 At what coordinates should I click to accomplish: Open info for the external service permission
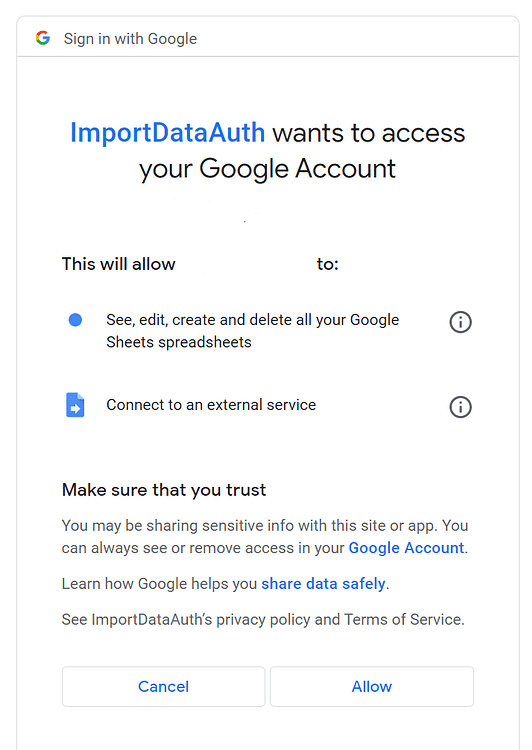point(460,407)
